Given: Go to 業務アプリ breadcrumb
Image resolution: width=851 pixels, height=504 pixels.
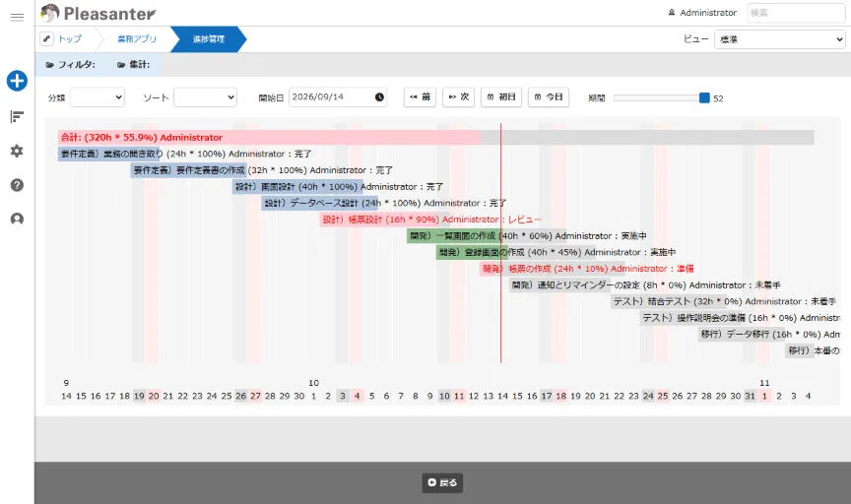Looking at the screenshot, I should point(137,39).
